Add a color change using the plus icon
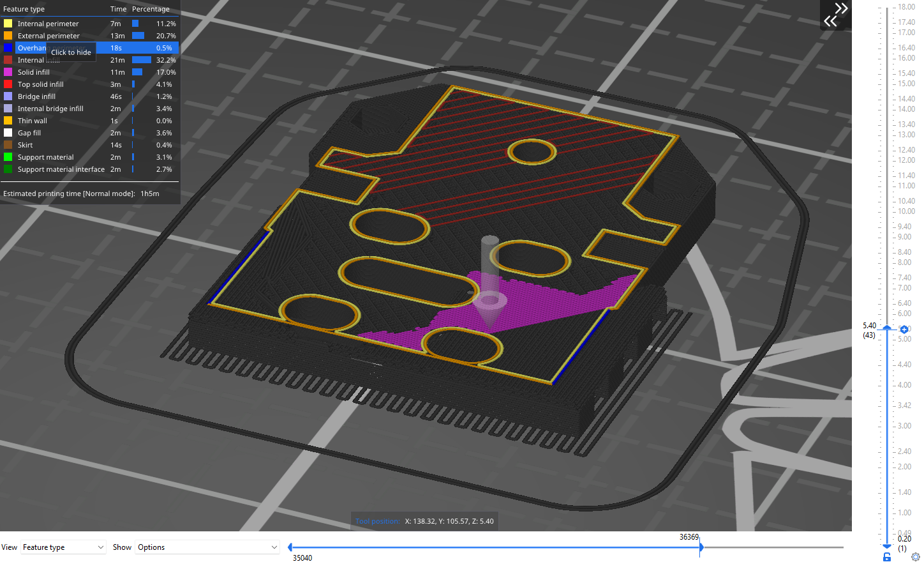The width and height of the screenshot is (924, 562). (x=904, y=329)
